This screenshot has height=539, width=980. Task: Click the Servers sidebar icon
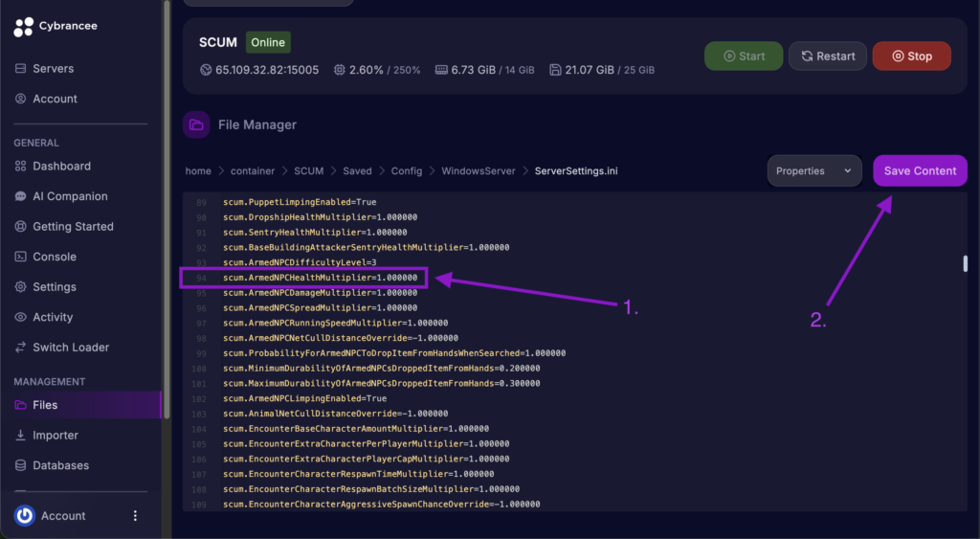pos(21,68)
